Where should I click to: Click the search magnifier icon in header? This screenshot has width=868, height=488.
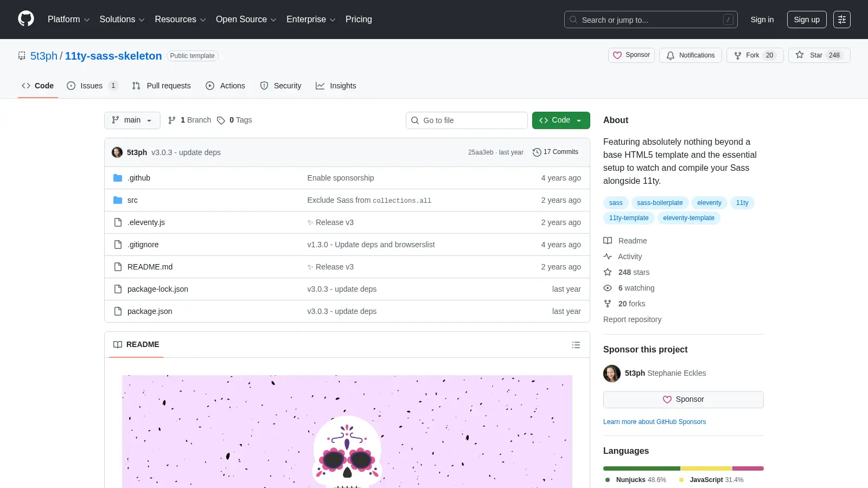pos(573,20)
